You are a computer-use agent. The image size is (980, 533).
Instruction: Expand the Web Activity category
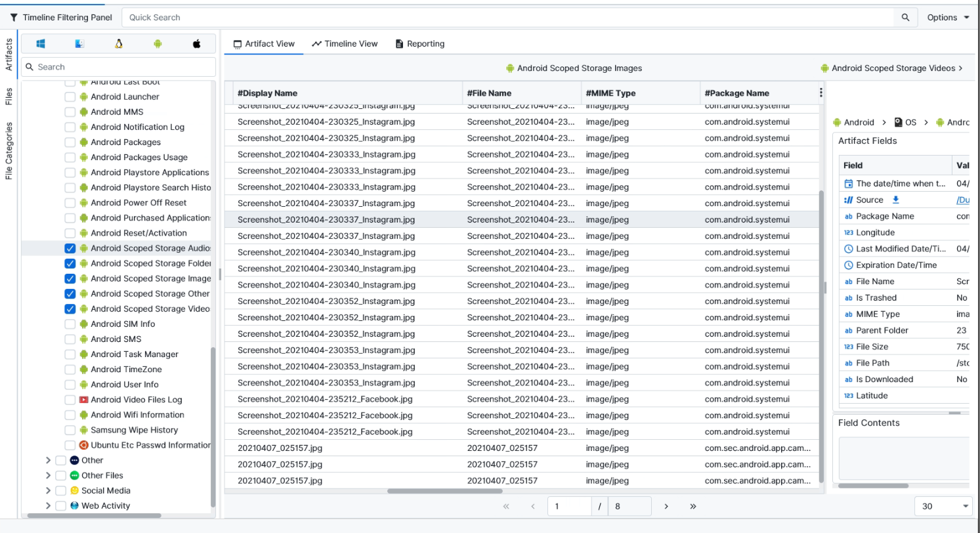tap(47, 505)
